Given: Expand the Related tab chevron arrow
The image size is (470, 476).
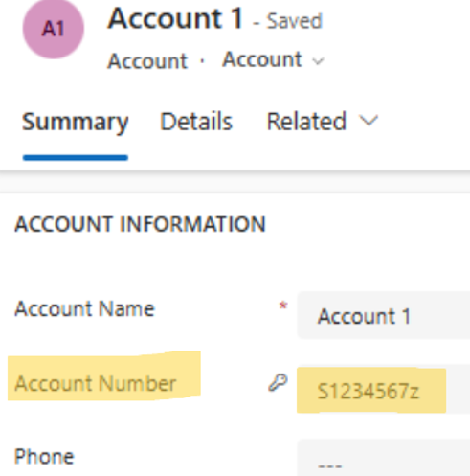Looking at the screenshot, I should (369, 121).
